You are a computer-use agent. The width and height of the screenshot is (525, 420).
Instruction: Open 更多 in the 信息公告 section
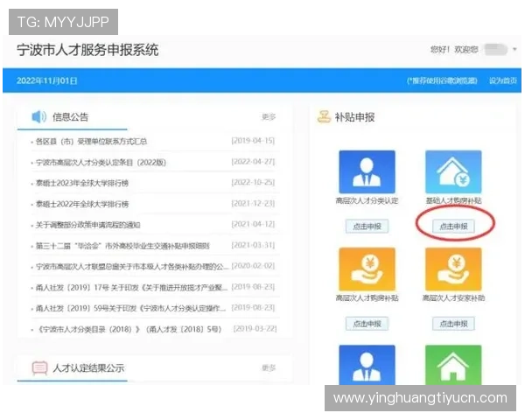pos(269,117)
